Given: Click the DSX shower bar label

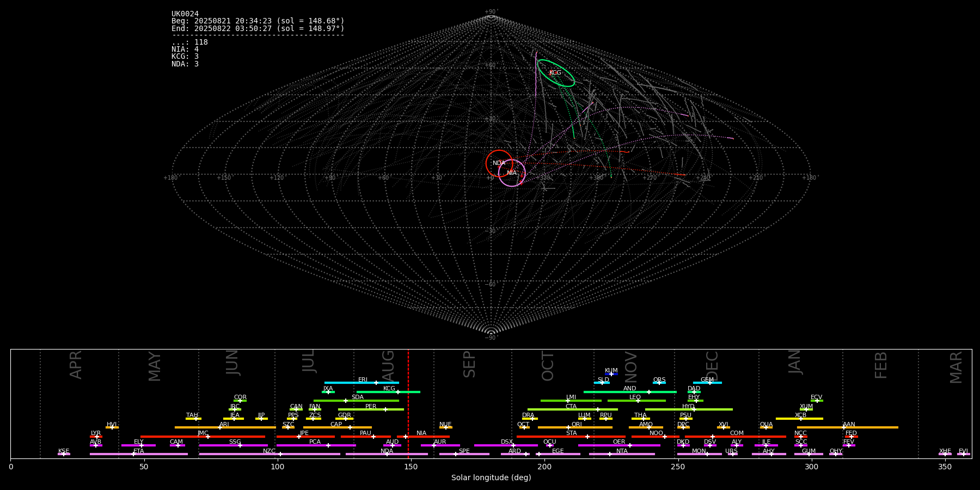Looking at the screenshot, I should (x=507, y=442).
